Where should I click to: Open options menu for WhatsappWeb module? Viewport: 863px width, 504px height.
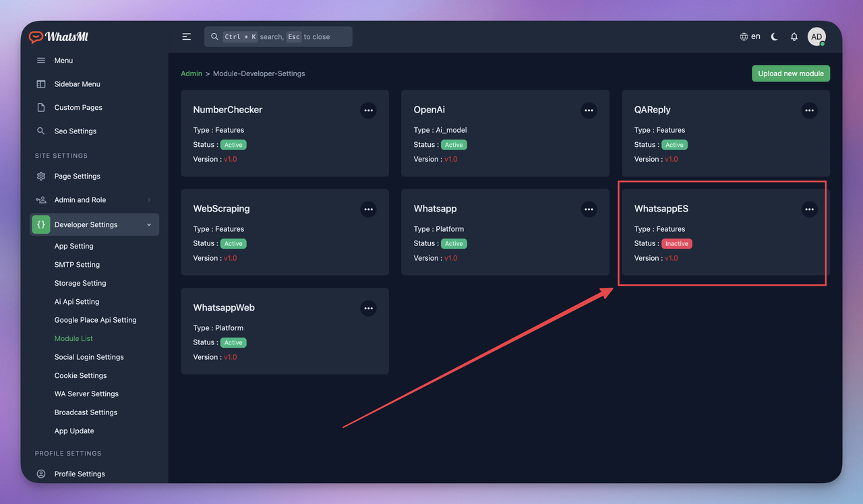pos(368,309)
